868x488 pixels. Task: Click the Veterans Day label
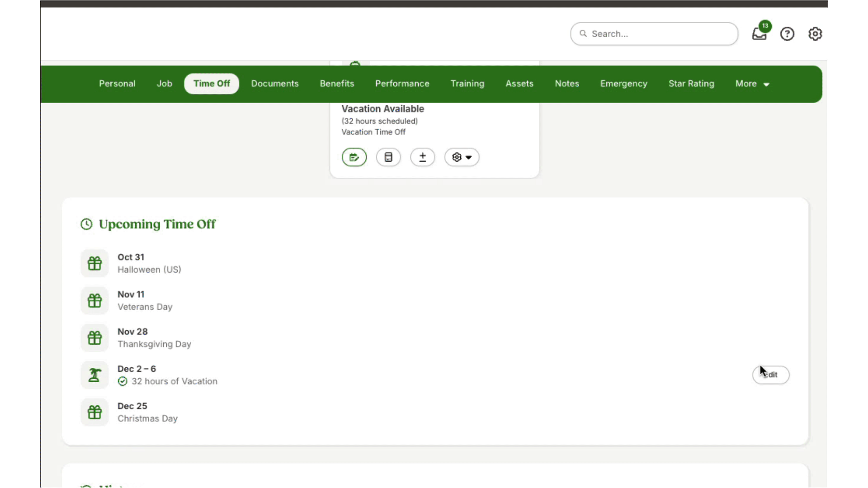coord(145,307)
